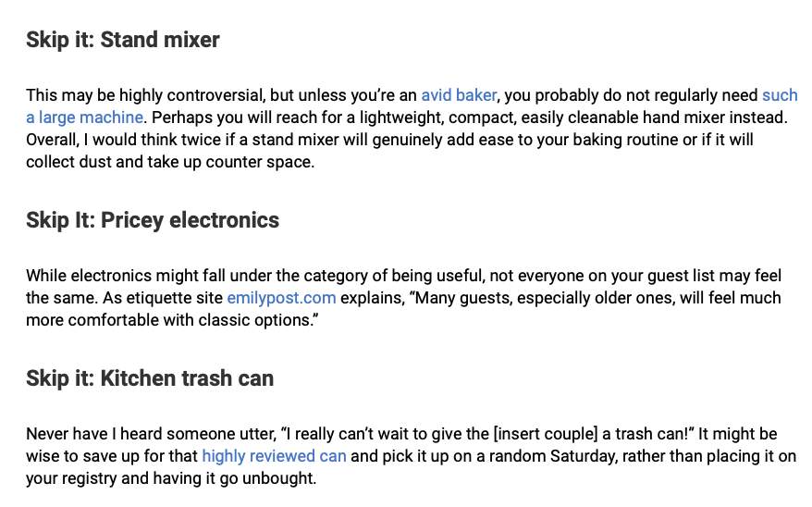Follow the 'a large machine' hyperlink
812x507 pixels.
pos(84,117)
